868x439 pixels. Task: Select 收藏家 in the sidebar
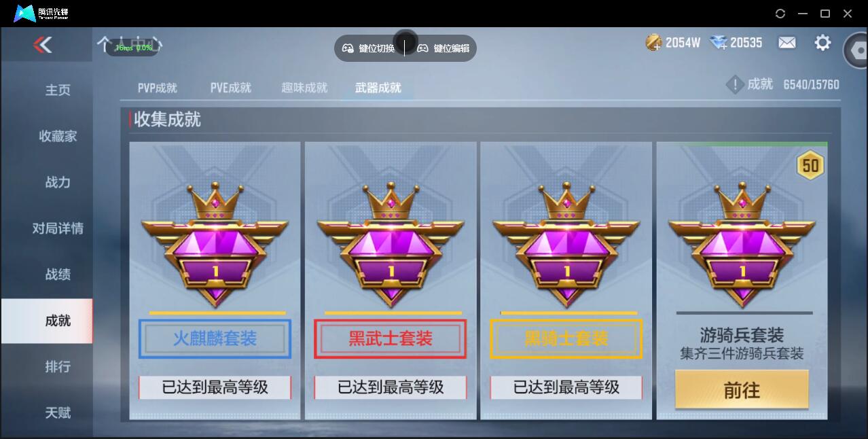(58, 136)
